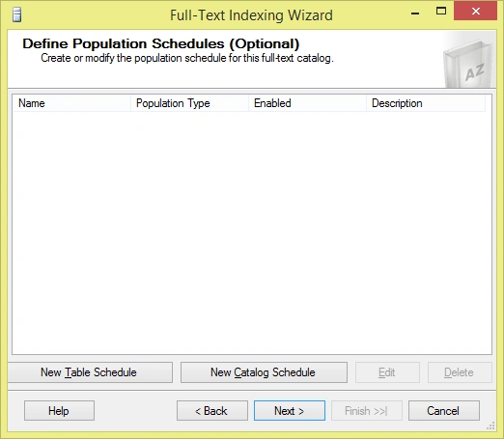504x439 pixels.
Task: Create a New Table Schedule
Action: point(90,372)
